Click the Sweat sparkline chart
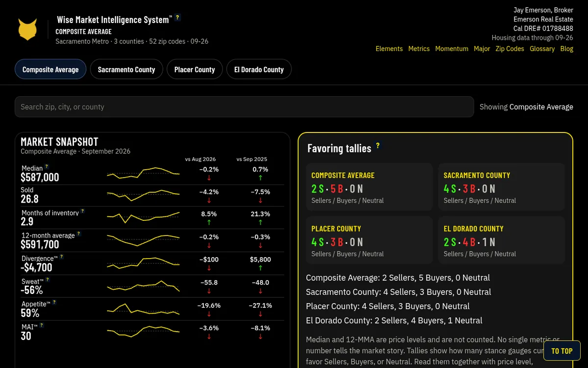The height and width of the screenshot is (368, 588). click(x=143, y=286)
